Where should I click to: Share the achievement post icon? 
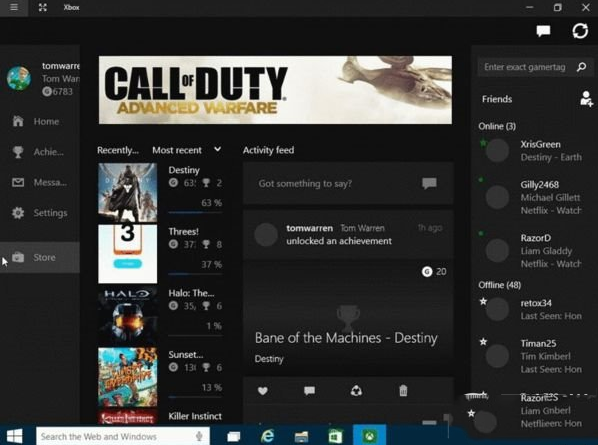click(x=356, y=390)
